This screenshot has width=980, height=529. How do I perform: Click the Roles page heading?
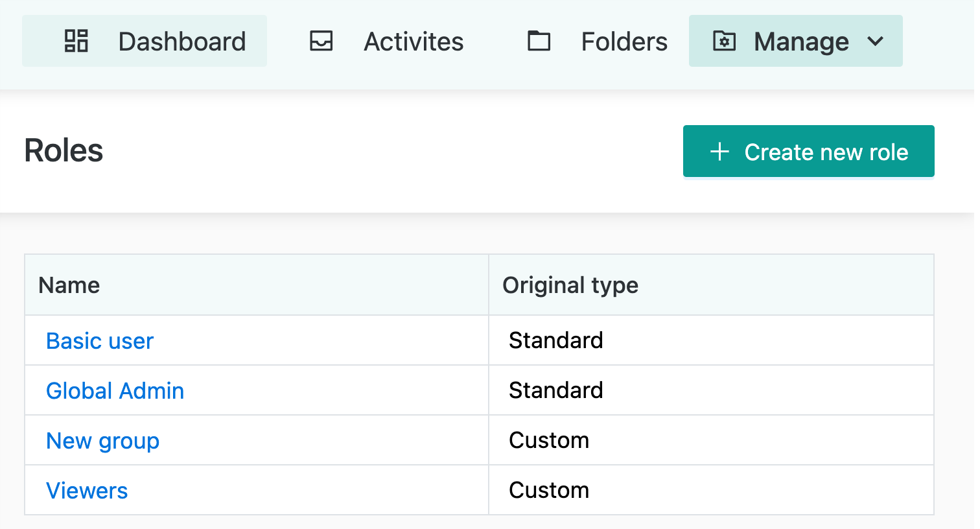coord(64,150)
